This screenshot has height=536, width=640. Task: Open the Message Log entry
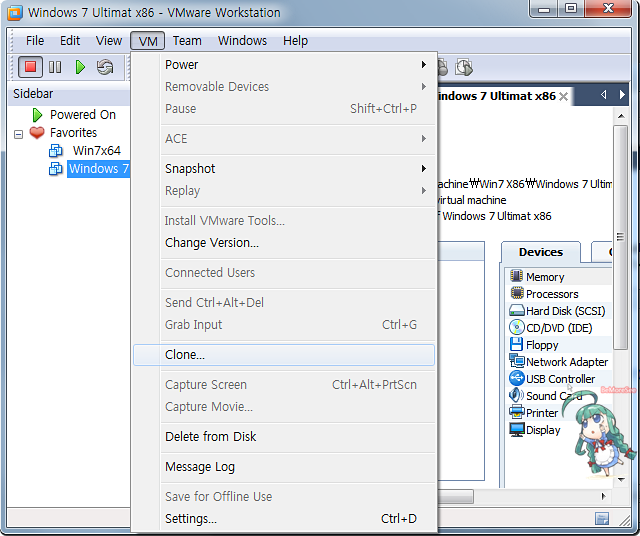284,467
